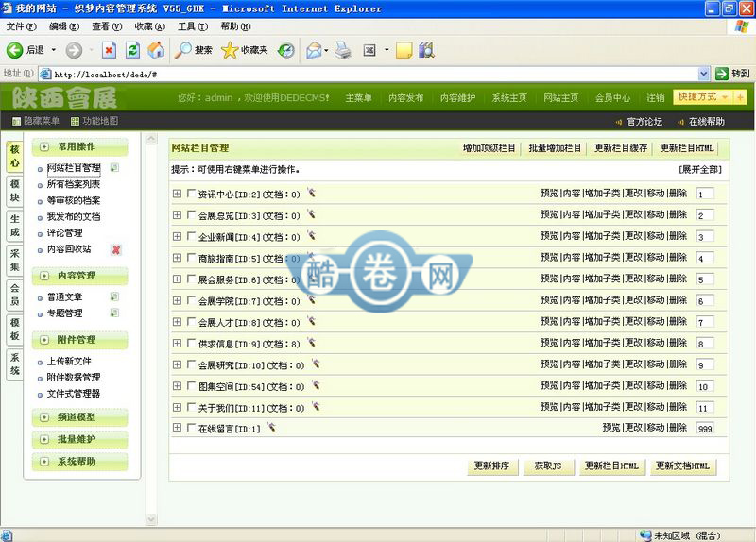Click the icon beside 专题管理

tap(114, 313)
